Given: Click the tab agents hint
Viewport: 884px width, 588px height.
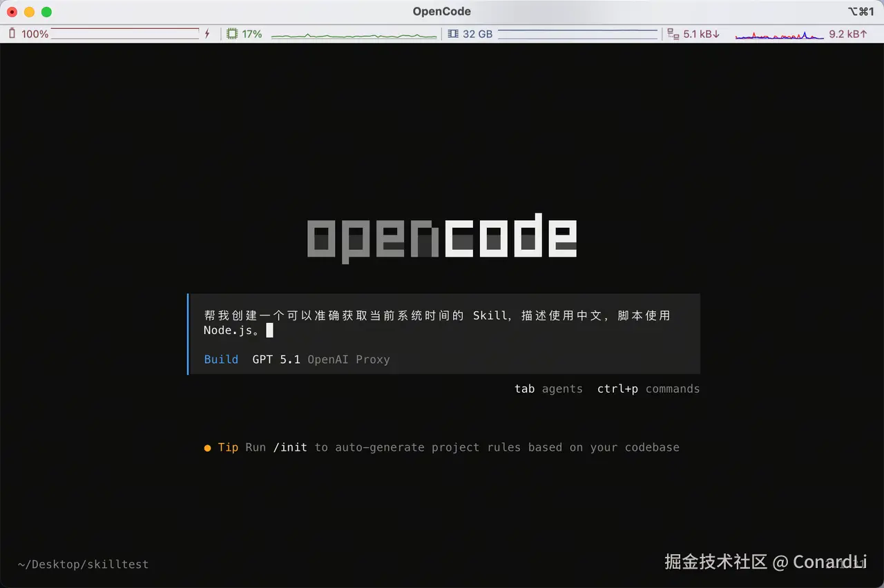Looking at the screenshot, I should (548, 389).
